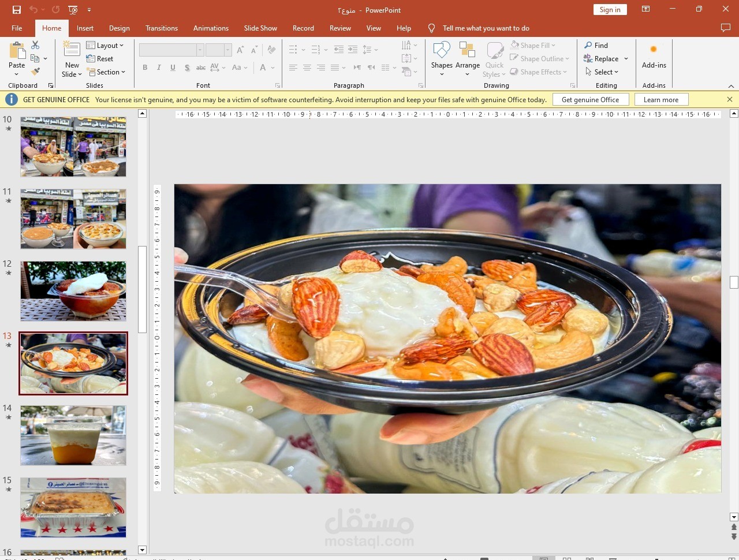Viewport: 739px width, 560px height.
Task: Click the Cut scissors icon
Action: tap(35, 44)
